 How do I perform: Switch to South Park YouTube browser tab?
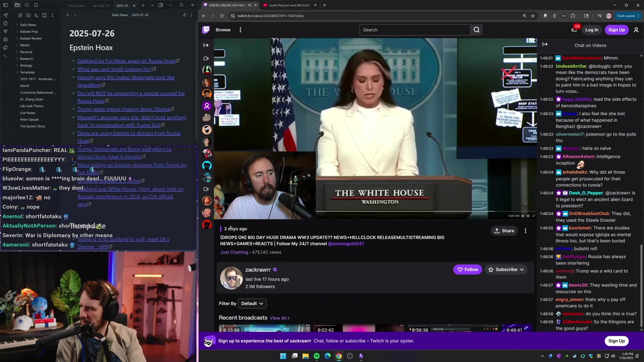[x=289, y=5]
